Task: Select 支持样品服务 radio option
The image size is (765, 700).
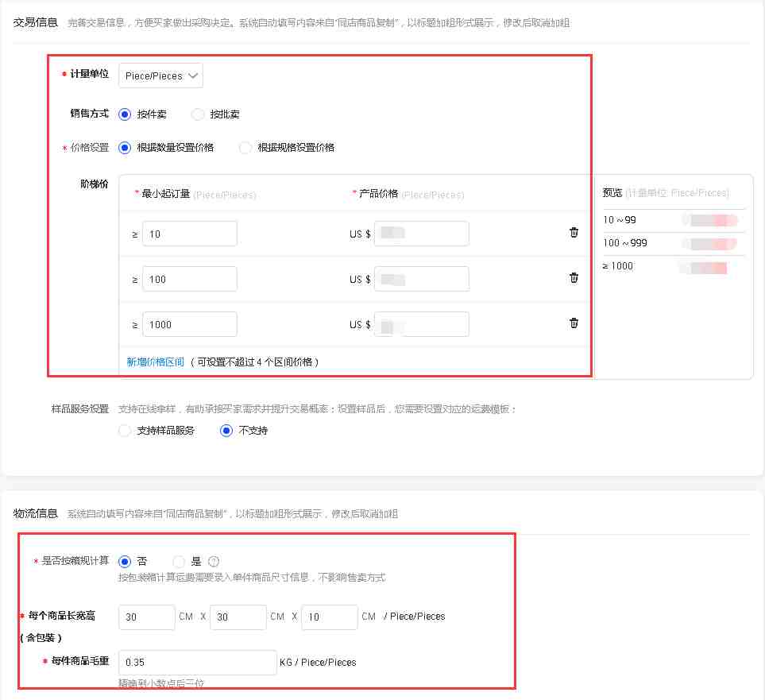Action: (125, 431)
